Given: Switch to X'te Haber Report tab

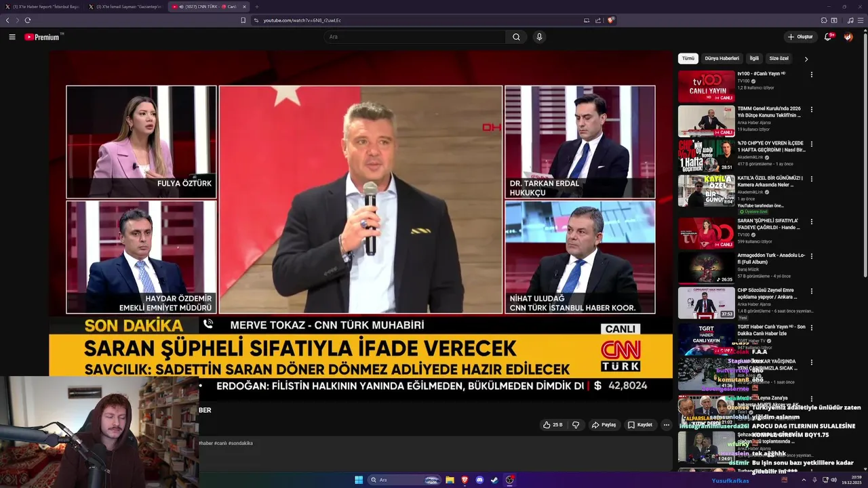Looking at the screenshot, I should (41, 6).
